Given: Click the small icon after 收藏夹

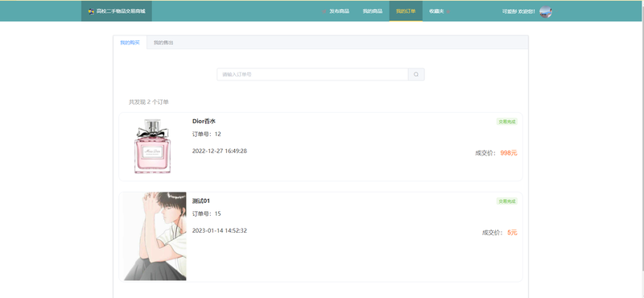Looking at the screenshot, I should tap(448, 11).
